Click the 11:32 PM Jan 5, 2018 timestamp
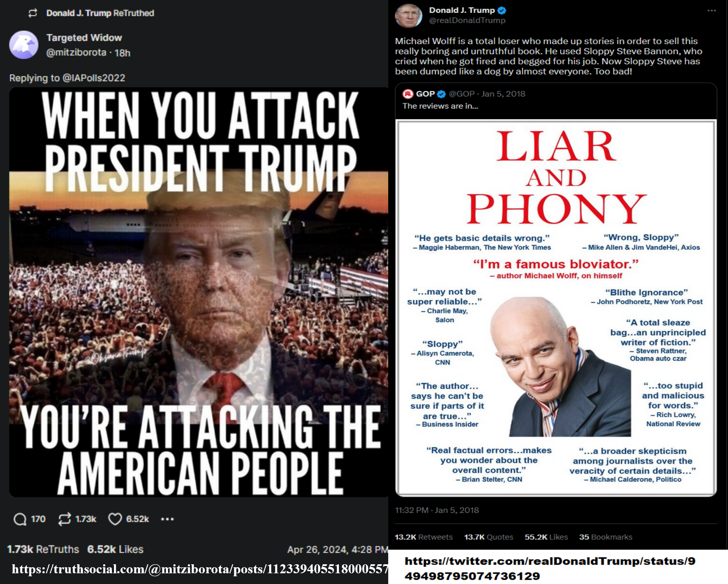The image size is (728, 584). click(x=437, y=510)
